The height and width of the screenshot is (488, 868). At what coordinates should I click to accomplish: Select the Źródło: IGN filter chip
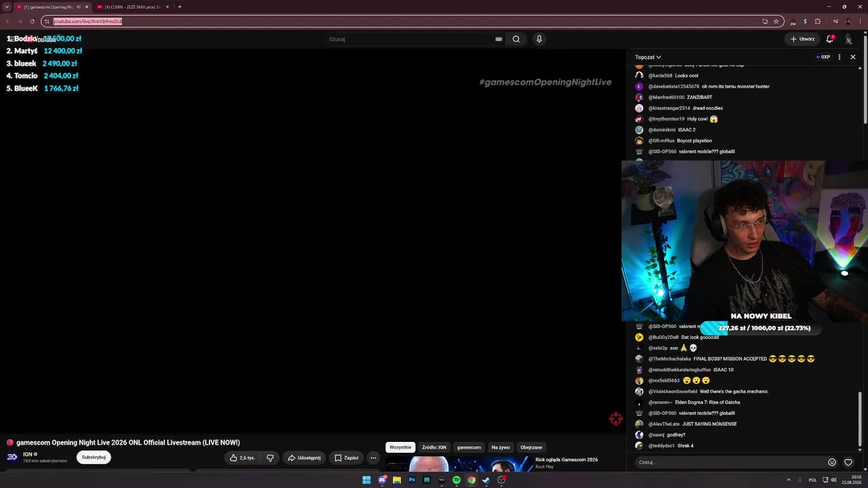[434, 447]
